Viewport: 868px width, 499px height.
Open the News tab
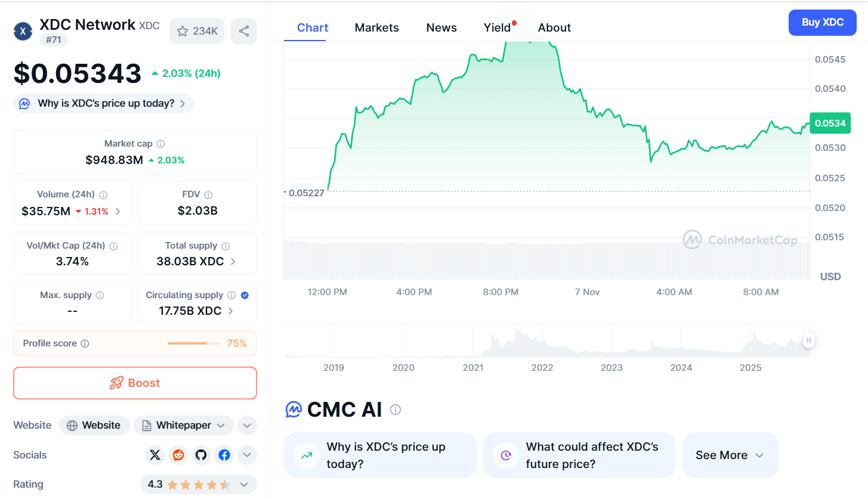[x=441, y=27]
